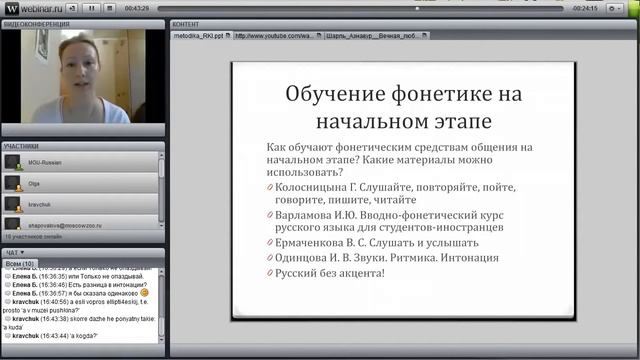Select participant kravchuk in participant list
The width and height of the screenshot is (640, 360).
(x=80, y=204)
